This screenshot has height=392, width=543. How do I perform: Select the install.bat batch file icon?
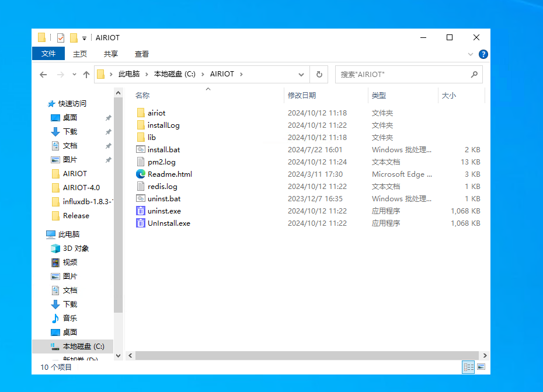tap(141, 149)
